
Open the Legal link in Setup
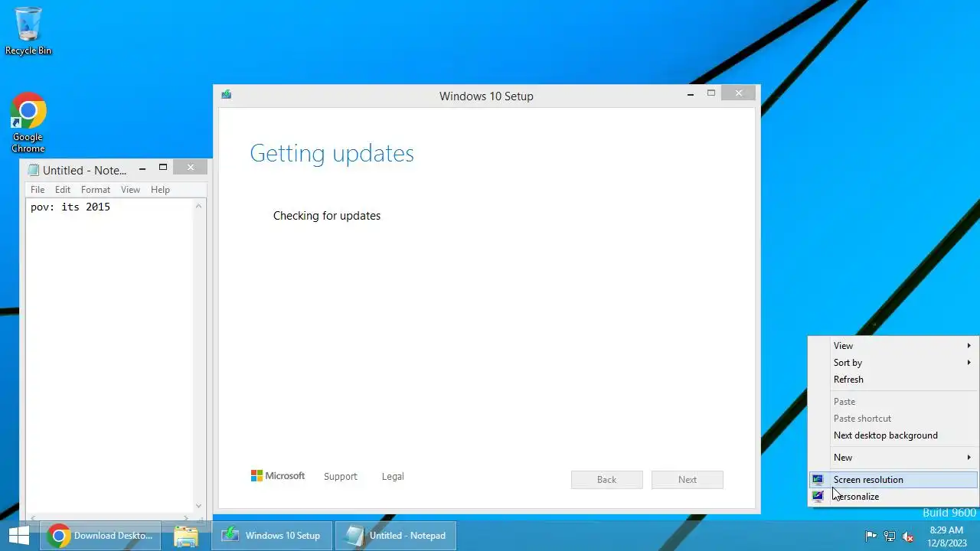pos(393,476)
